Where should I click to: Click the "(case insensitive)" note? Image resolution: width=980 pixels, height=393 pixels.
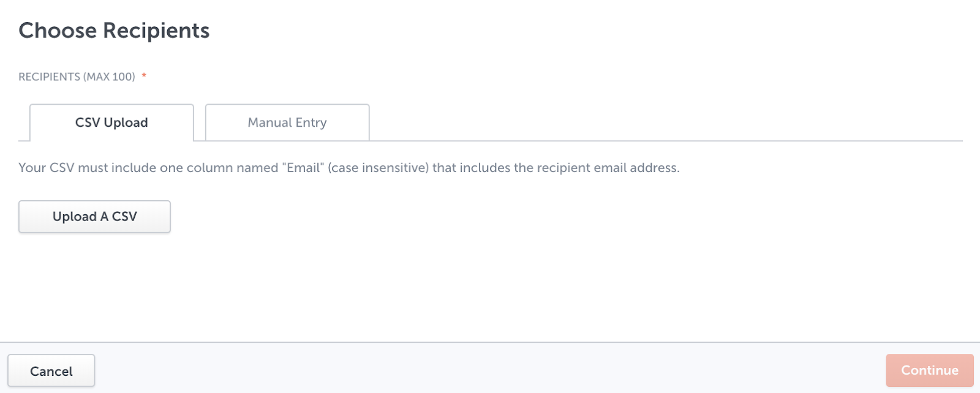pyautogui.click(x=378, y=168)
